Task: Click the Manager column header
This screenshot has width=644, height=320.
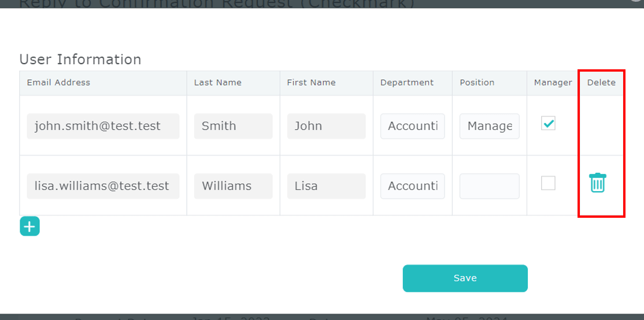Action: point(553,83)
